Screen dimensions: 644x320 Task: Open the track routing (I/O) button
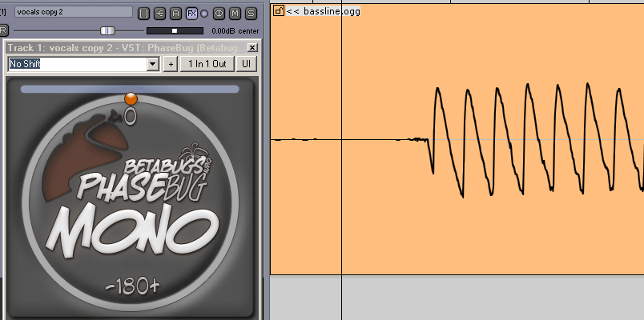(x=159, y=14)
